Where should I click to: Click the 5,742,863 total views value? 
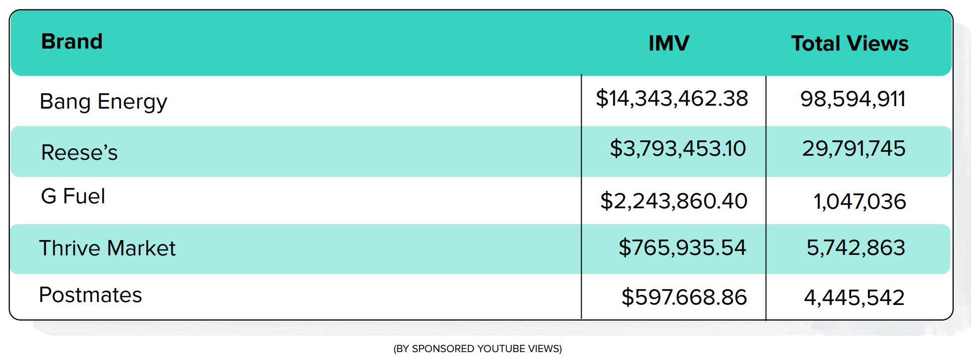tap(856, 248)
